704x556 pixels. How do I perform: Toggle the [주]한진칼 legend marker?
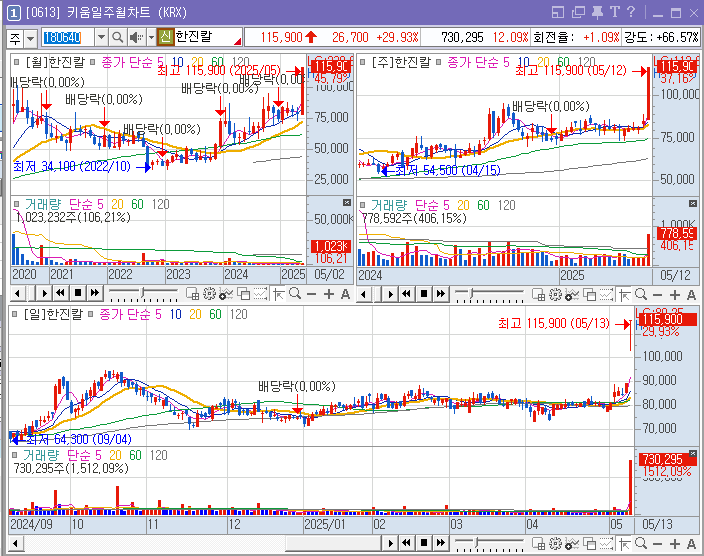pos(363,62)
